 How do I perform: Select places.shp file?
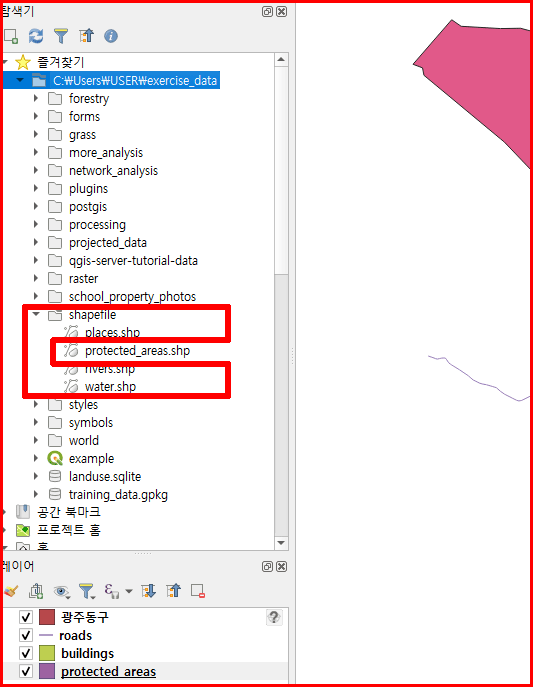(113, 333)
